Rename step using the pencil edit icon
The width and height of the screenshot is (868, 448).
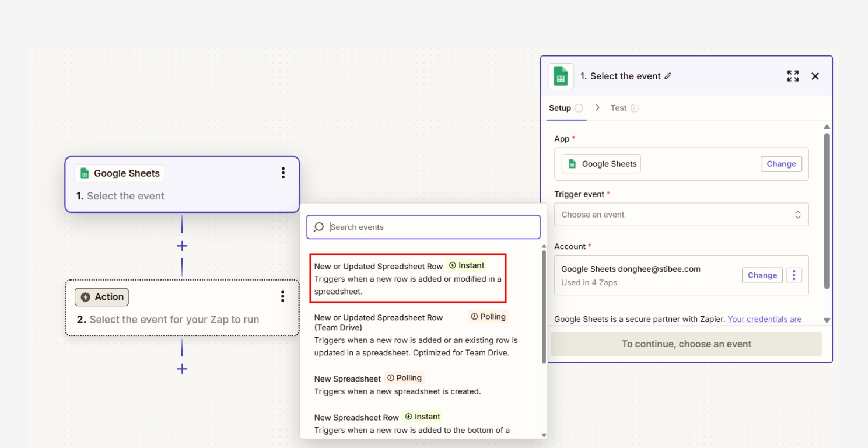(668, 76)
